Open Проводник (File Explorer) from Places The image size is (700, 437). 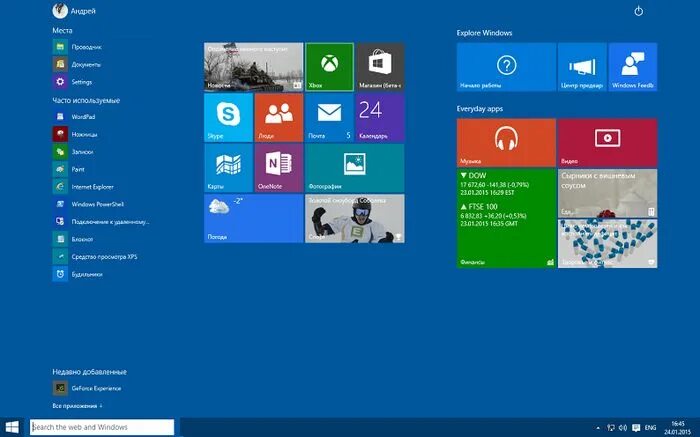78,47
